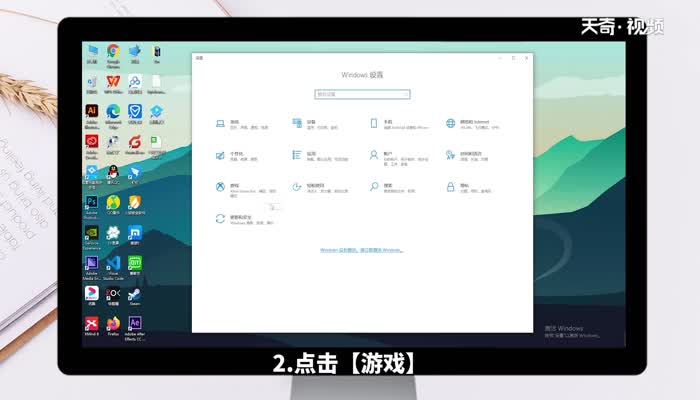Open the Phone settings category

[x=399, y=124]
